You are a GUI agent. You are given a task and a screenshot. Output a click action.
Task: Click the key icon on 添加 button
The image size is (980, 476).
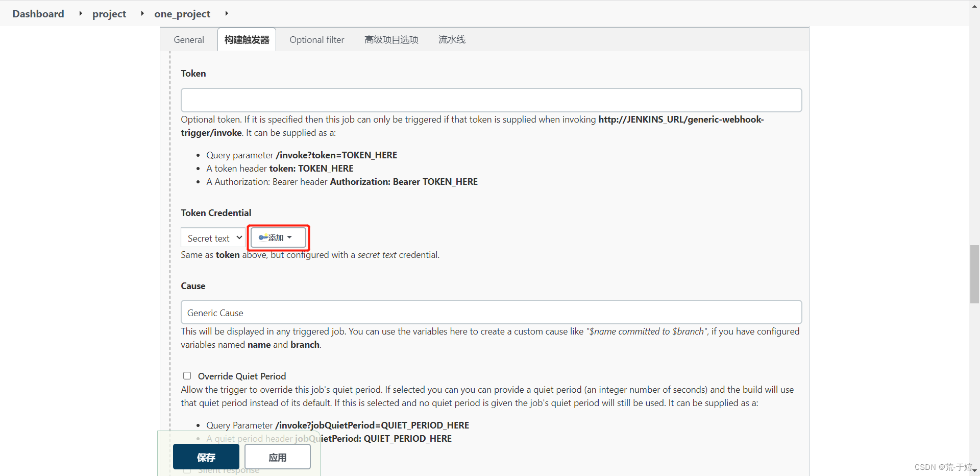[x=263, y=237]
